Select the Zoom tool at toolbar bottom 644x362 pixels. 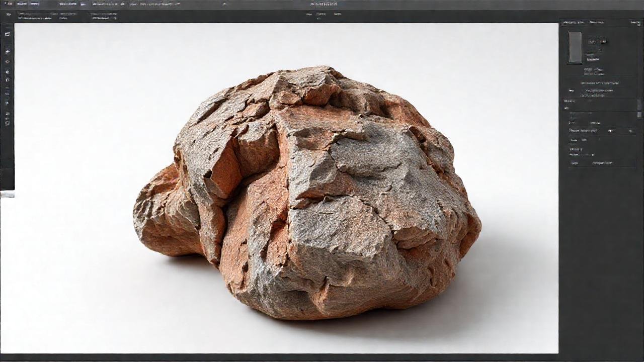8,122
